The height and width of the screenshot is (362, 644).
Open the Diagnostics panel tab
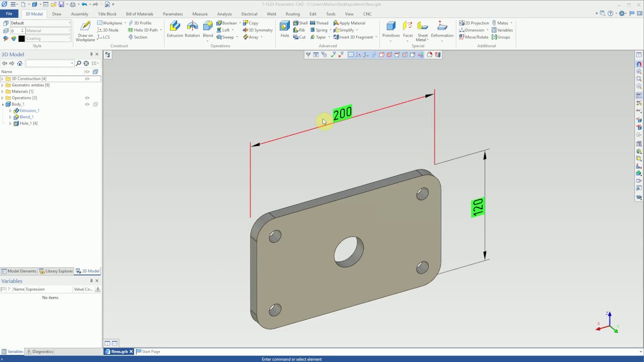[40, 351]
